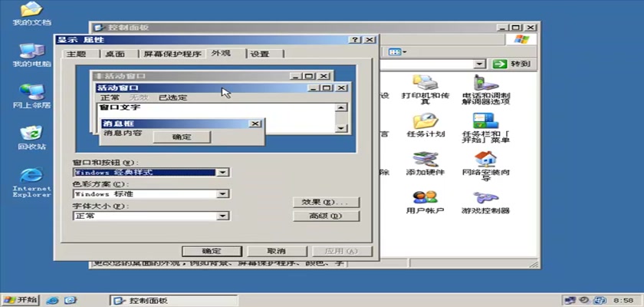Click the tray icon next to the clock

pos(600,300)
